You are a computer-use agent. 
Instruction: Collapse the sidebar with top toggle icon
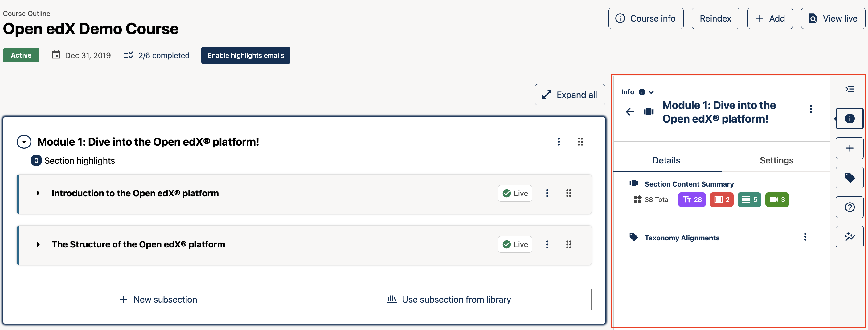(x=850, y=89)
